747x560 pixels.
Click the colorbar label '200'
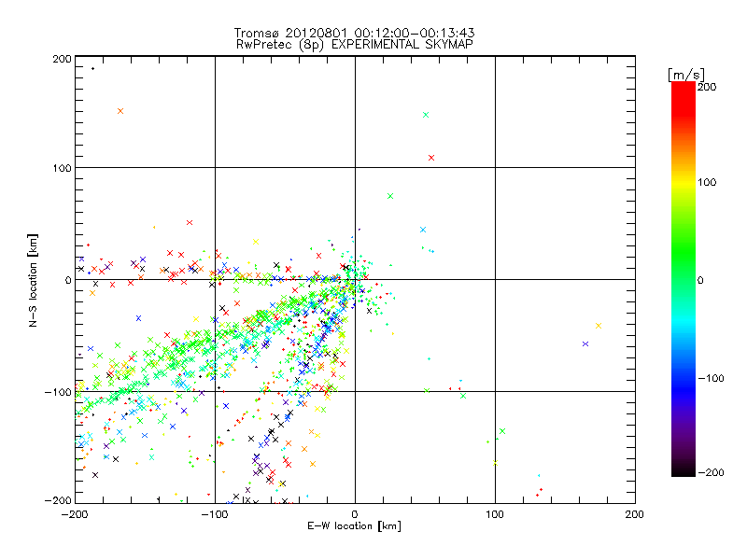707,87
